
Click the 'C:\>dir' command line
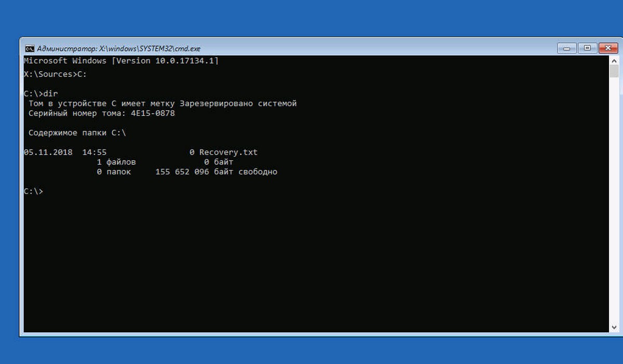pyautogui.click(x=41, y=93)
